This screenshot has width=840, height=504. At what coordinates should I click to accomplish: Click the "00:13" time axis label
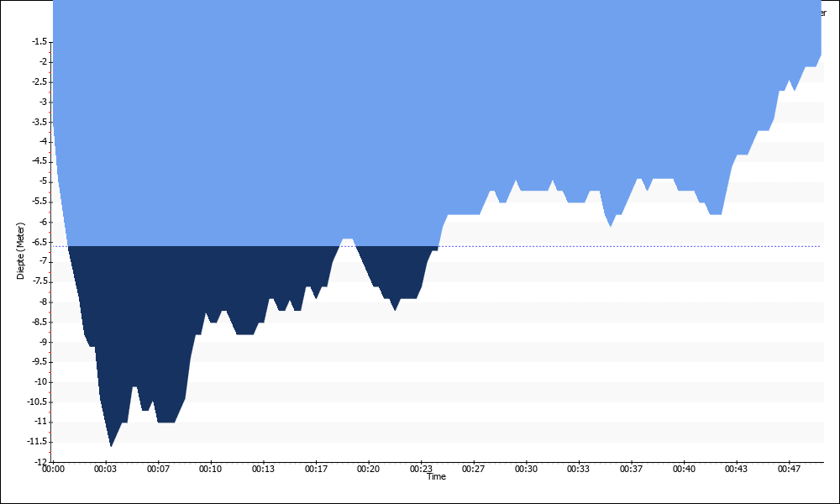click(263, 470)
